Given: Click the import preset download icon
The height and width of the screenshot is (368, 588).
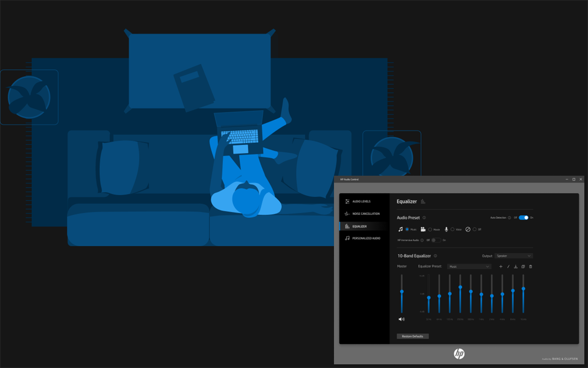Looking at the screenshot, I should tap(515, 266).
